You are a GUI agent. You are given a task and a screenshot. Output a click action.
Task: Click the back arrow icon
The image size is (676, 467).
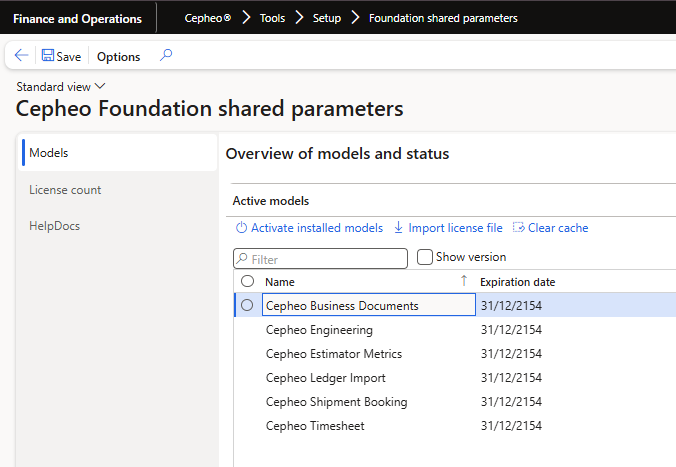point(21,56)
